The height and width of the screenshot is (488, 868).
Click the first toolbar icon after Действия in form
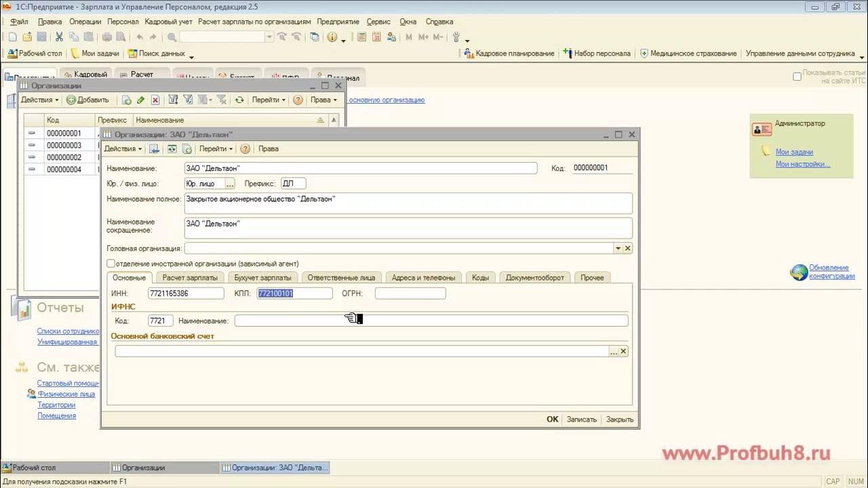154,148
